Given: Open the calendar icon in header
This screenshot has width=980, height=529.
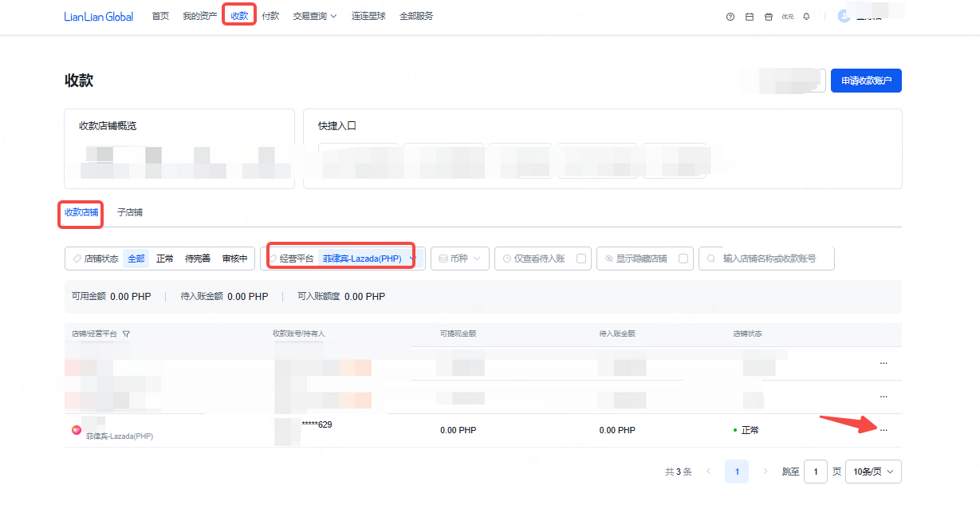Looking at the screenshot, I should 750,17.
